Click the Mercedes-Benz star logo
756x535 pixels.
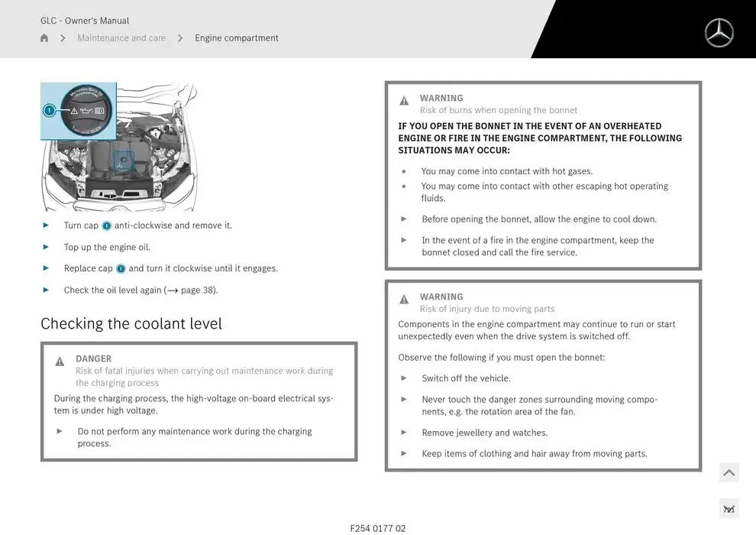pyautogui.click(x=718, y=33)
